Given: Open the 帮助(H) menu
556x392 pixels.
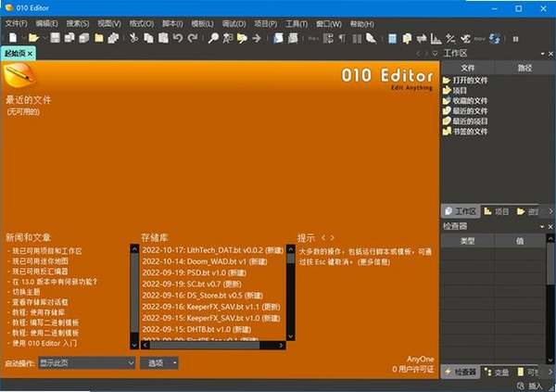Looking at the screenshot, I should tap(362, 24).
